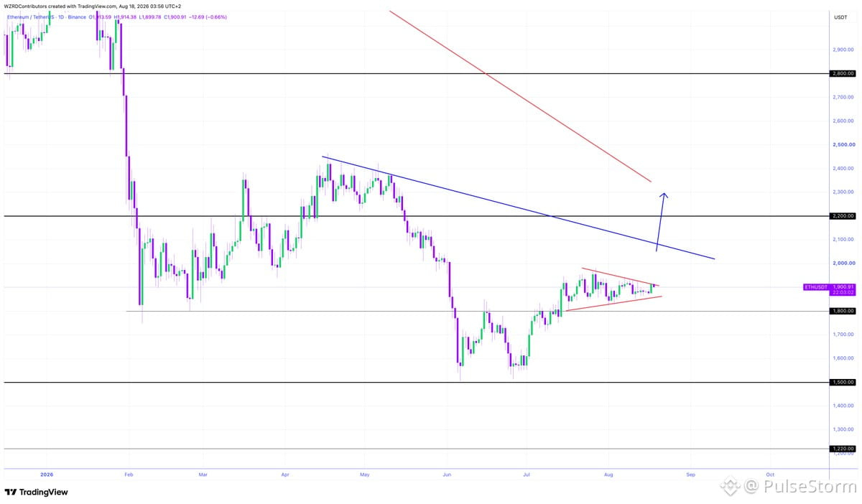Click the '2,500.00' price axis label
The height and width of the screenshot is (504, 862).
843,144
